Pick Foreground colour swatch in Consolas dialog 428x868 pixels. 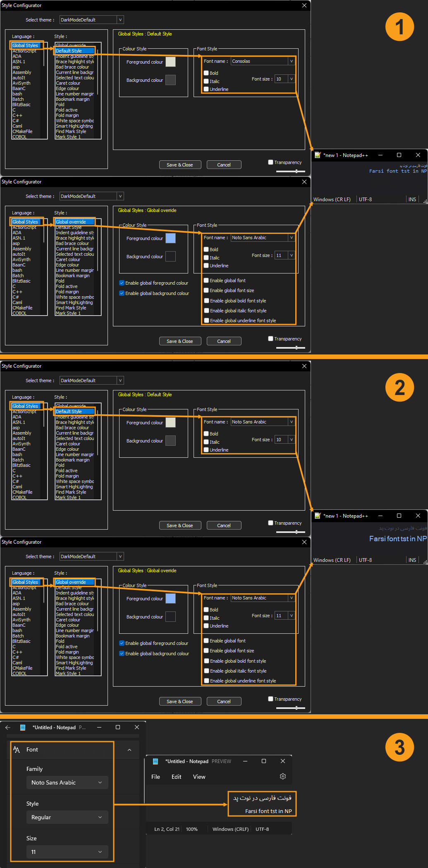(x=170, y=62)
